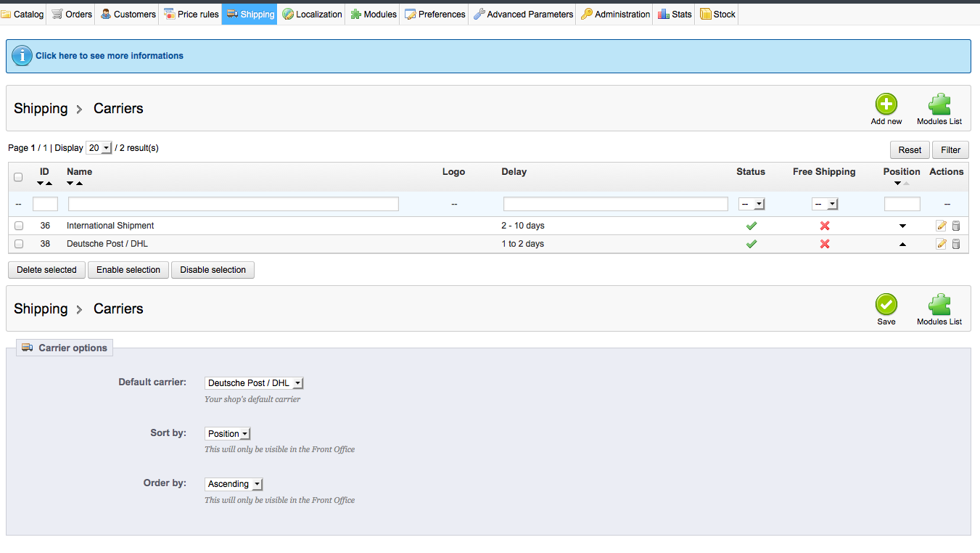Click the 'see more informations' link
Screen dimensions: 980x553
tap(110, 56)
